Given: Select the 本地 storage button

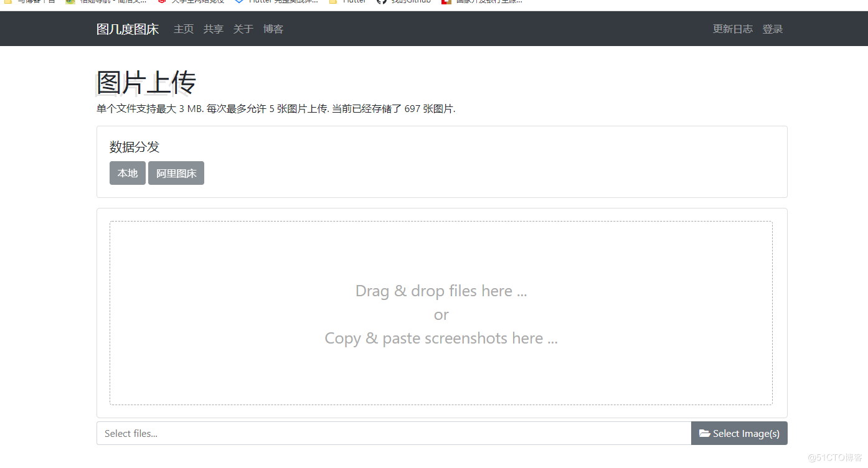Looking at the screenshot, I should point(128,173).
